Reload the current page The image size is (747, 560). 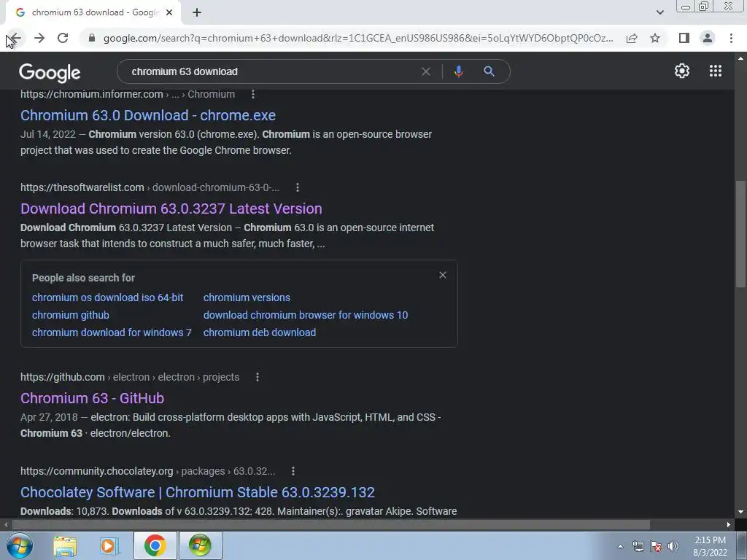point(63,38)
